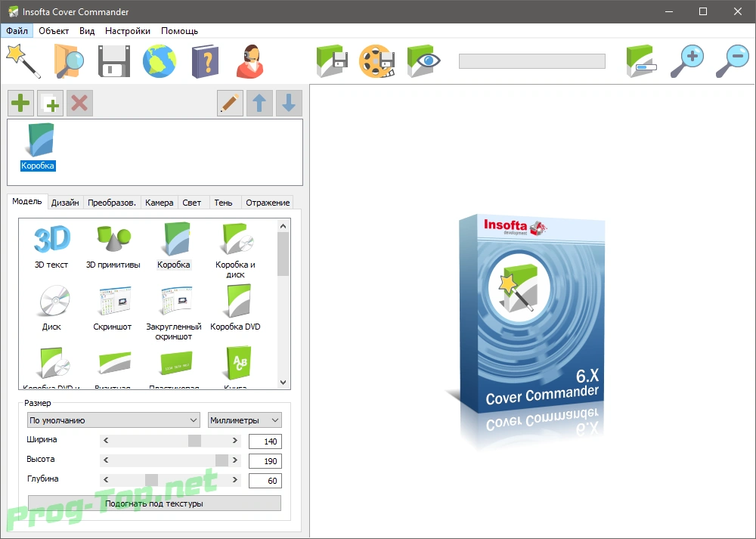The width and height of the screenshot is (756, 539).
Task: Add new object with green plus
Action: 20,103
